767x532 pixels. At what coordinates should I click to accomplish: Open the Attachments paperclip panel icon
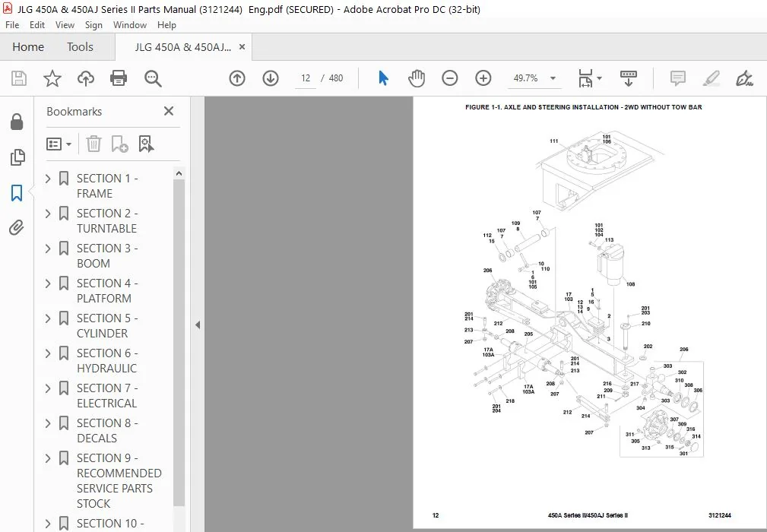point(17,228)
